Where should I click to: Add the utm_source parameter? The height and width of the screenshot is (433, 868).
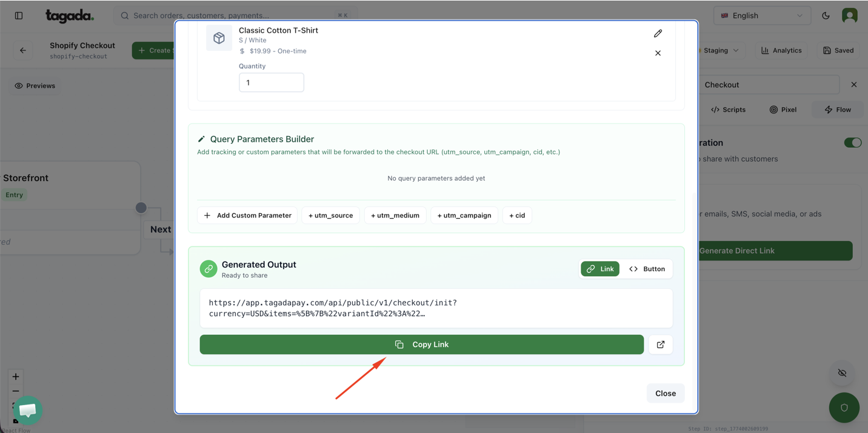click(330, 216)
